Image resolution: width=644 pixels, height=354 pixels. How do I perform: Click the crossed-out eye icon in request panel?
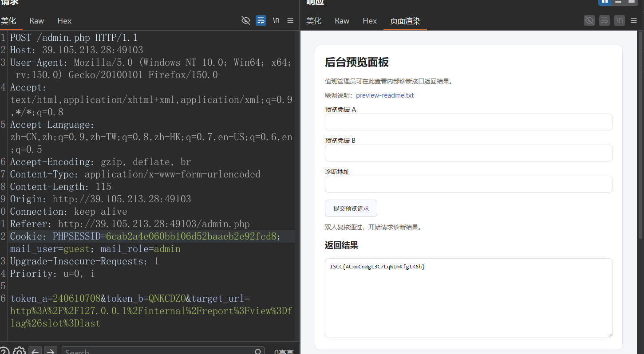tap(245, 20)
